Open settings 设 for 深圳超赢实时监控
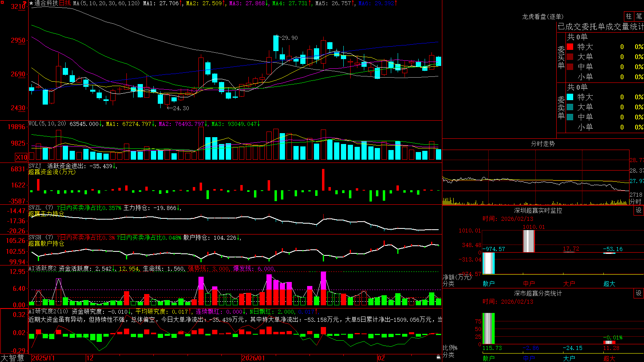 click(x=638, y=210)
